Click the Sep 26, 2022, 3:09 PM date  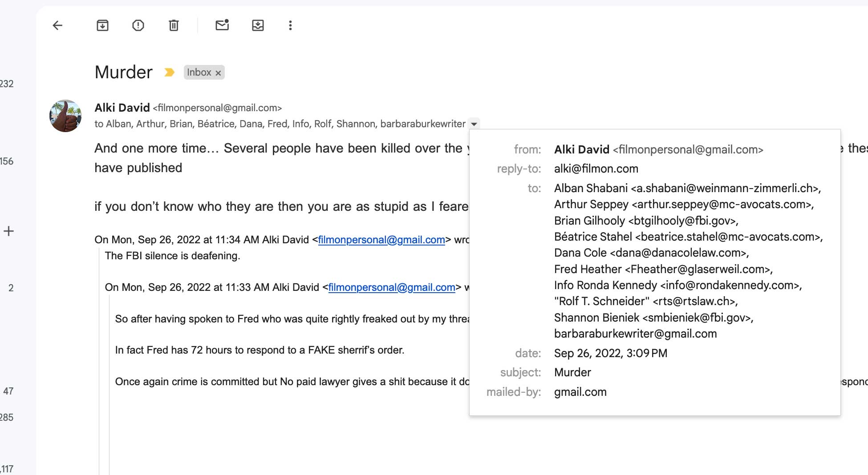pyautogui.click(x=610, y=353)
